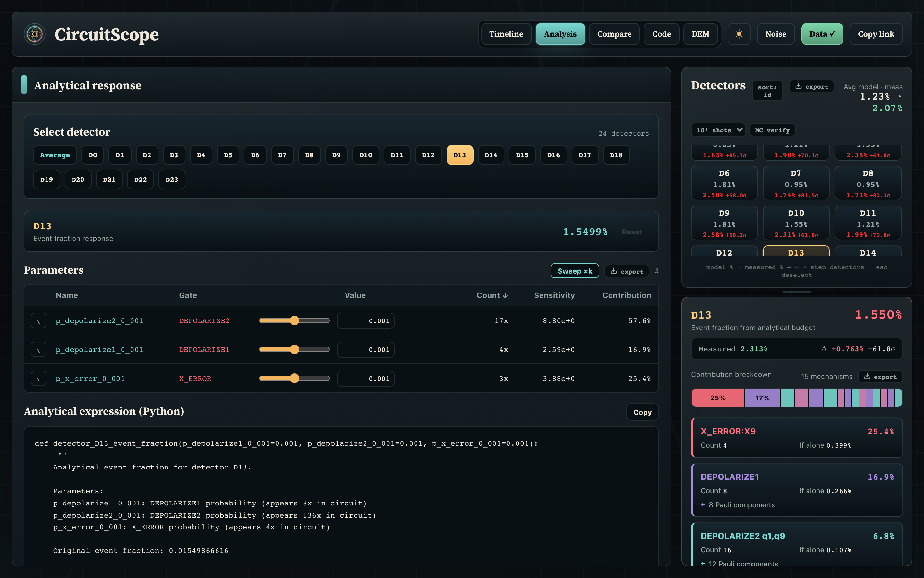
Task: Open the DEPOLARIZE1 mechanism card
Action: coord(797,490)
